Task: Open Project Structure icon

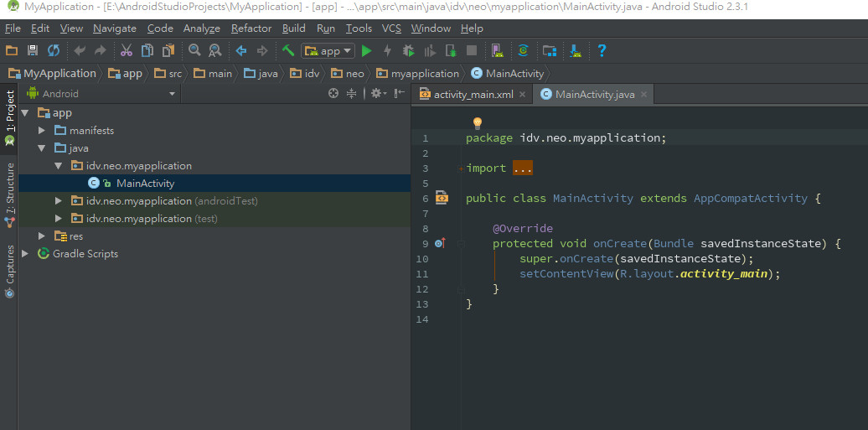Action: click(549, 51)
